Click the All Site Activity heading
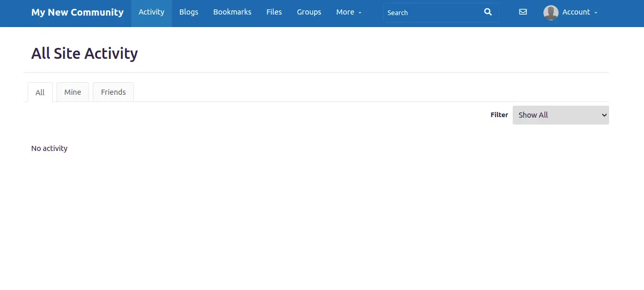 (84, 53)
